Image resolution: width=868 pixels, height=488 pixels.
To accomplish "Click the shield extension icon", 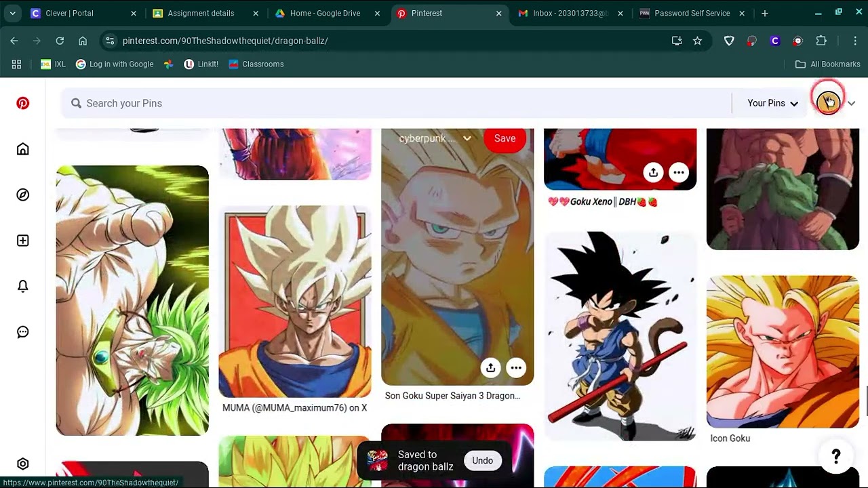I will tap(729, 41).
